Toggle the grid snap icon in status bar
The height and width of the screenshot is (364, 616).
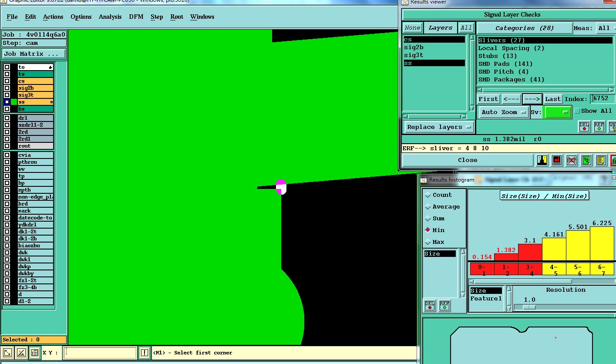point(35,353)
